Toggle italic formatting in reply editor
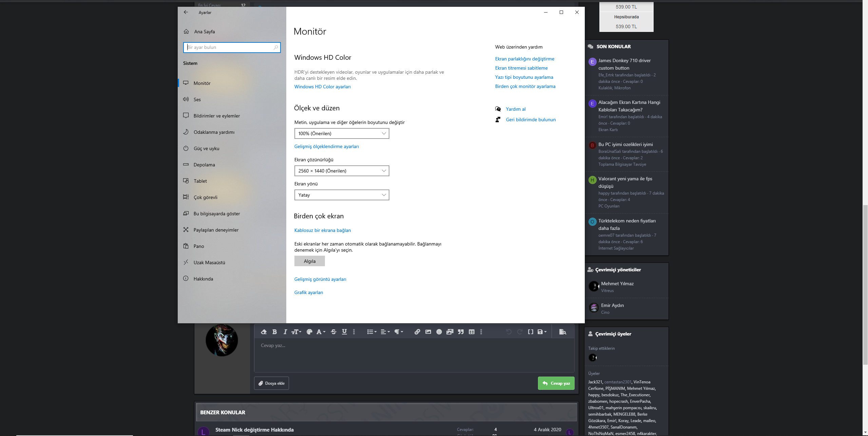Screen dimensions: 868x436 click(x=285, y=332)
